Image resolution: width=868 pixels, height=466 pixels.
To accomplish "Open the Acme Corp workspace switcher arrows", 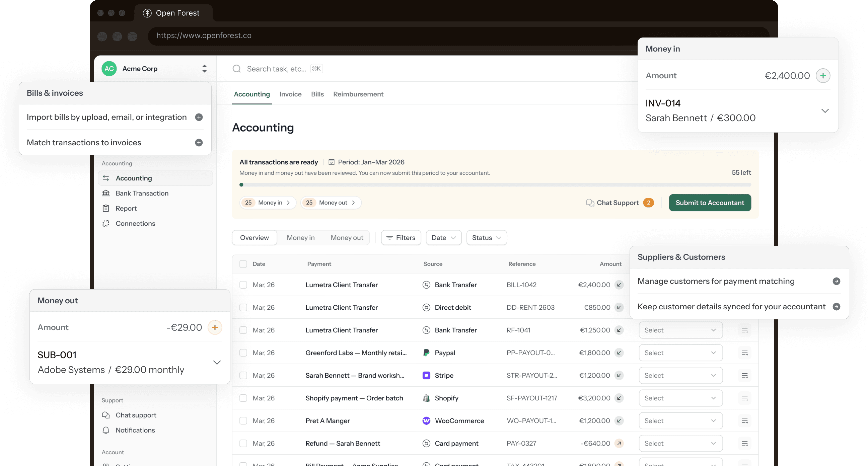I will click(204, 69).
